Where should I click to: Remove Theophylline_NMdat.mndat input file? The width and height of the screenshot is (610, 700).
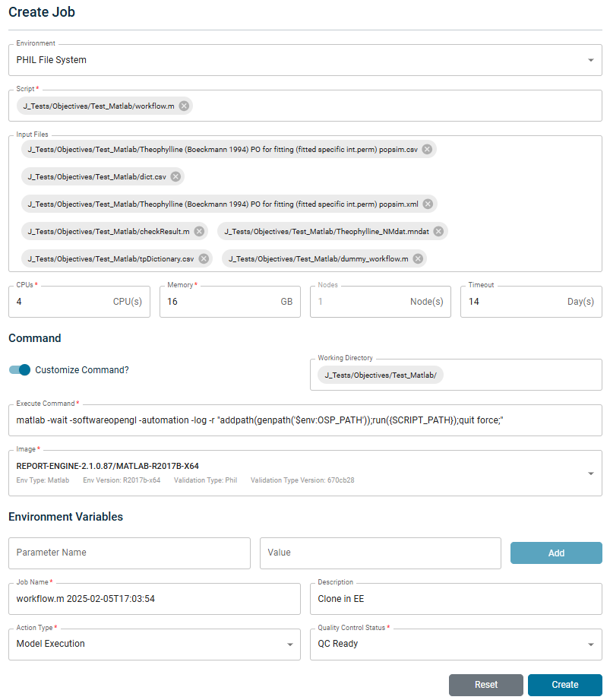(438, 232)
